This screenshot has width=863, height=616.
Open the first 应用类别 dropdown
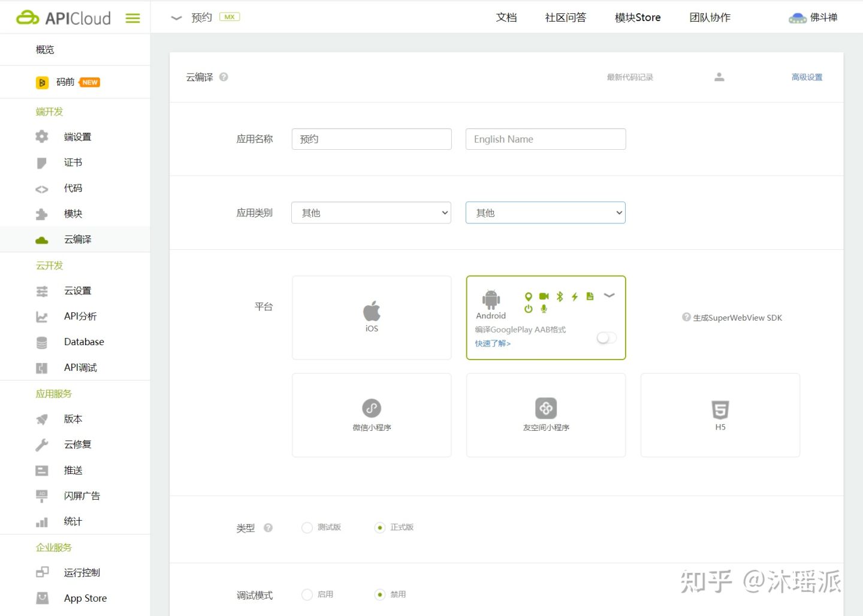(371, 213)
